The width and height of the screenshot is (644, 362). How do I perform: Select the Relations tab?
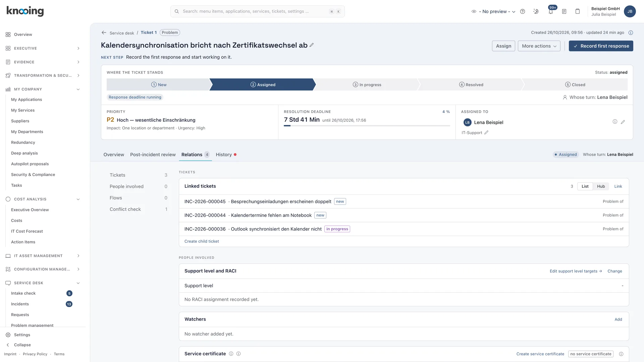pyautogui.click(x=195, y=155)
